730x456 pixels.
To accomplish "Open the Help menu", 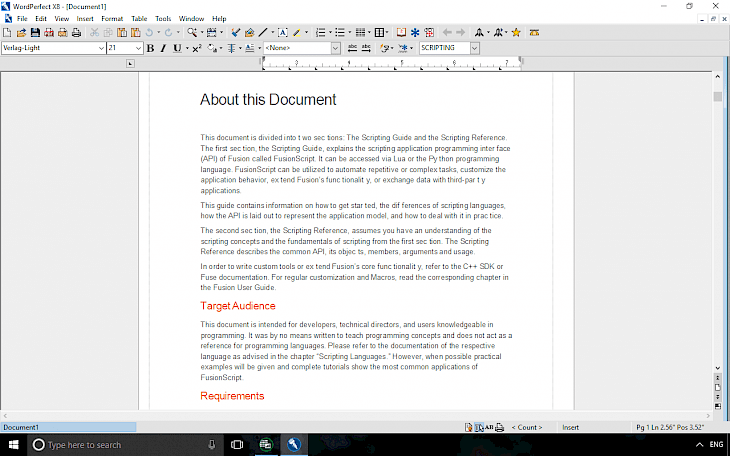I will click(x=219, y=19).
